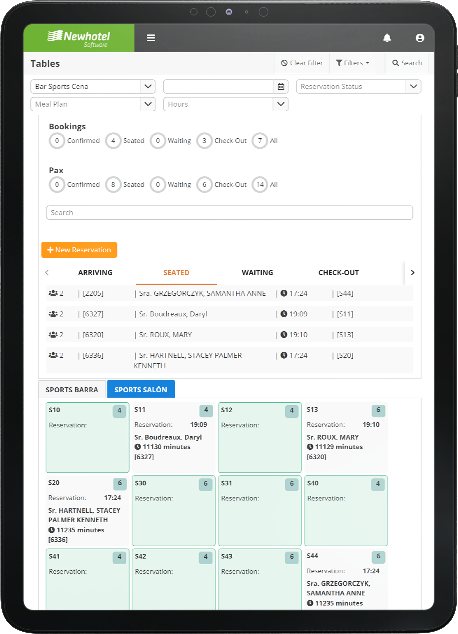Select Pax Check Out count circle
The height and width of the screenshot is (634, 458).
point(204,184)
